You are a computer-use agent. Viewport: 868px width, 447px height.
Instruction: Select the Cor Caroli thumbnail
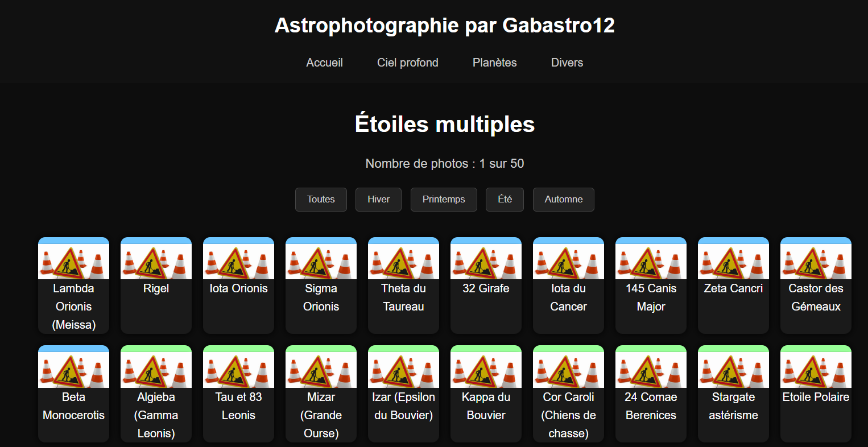568,370
